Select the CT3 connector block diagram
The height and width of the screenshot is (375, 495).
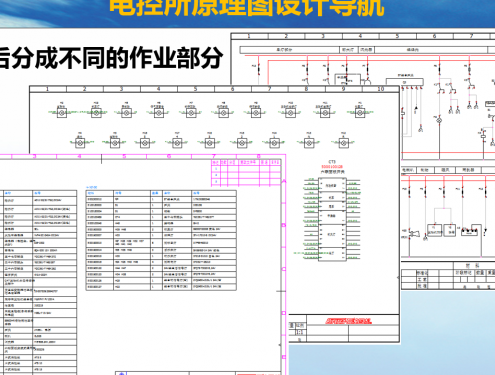pyautogui.click(x=332, y=218)
